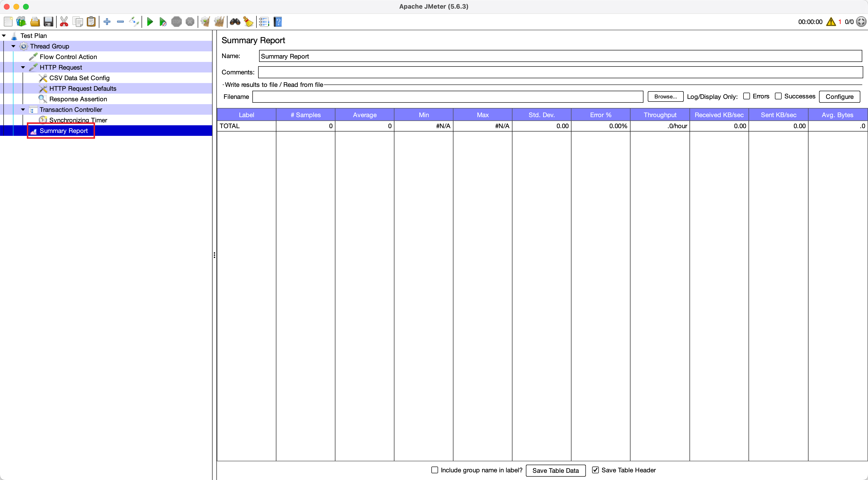Uncheck Save Table Header checkbox
The image size is (868, 480).
(x=595, y=470)
